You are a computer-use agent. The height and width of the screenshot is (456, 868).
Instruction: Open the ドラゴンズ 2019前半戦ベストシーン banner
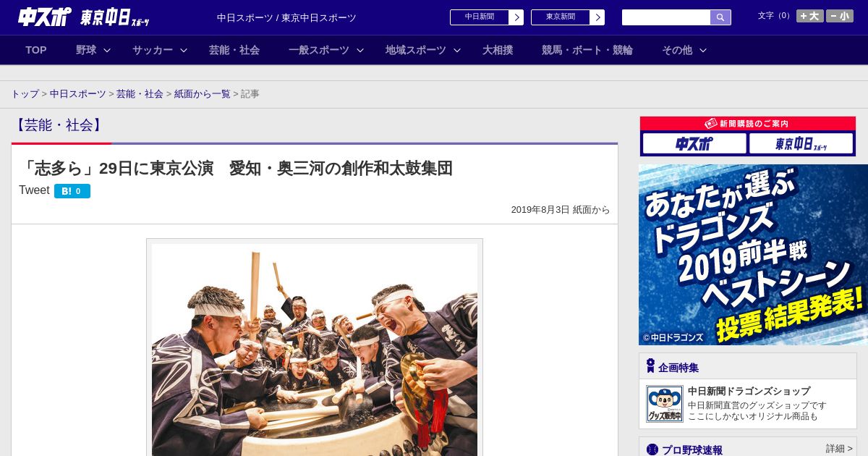tap(753, 255)
